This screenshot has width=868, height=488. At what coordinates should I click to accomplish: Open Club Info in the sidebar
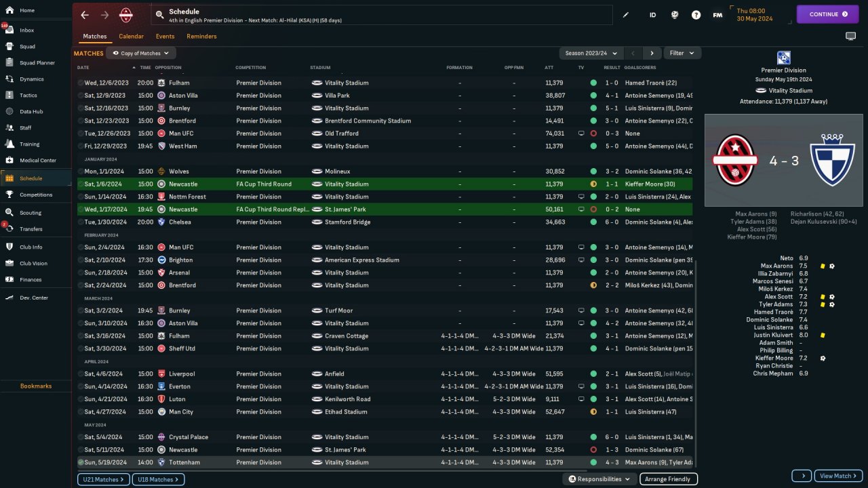coord(35,247)
